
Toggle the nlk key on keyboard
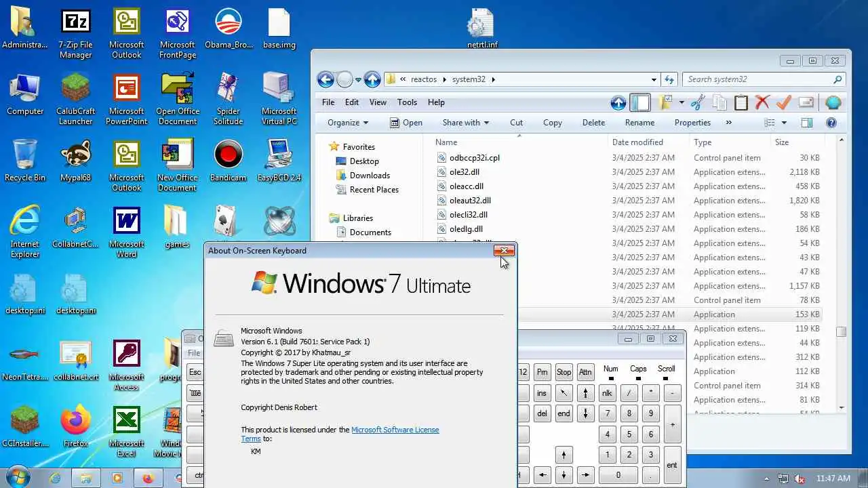click(x=607, y=393)
